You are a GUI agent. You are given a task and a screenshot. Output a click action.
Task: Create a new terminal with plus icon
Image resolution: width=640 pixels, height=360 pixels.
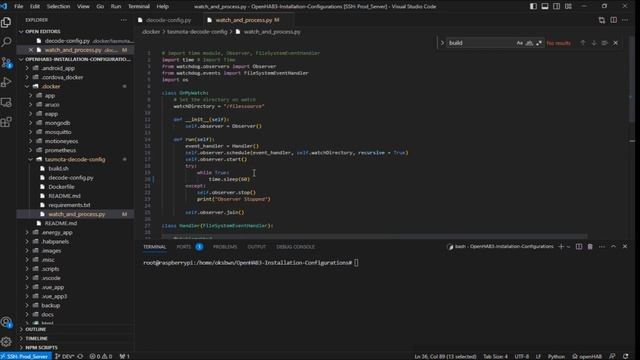[x=560, y=247]
